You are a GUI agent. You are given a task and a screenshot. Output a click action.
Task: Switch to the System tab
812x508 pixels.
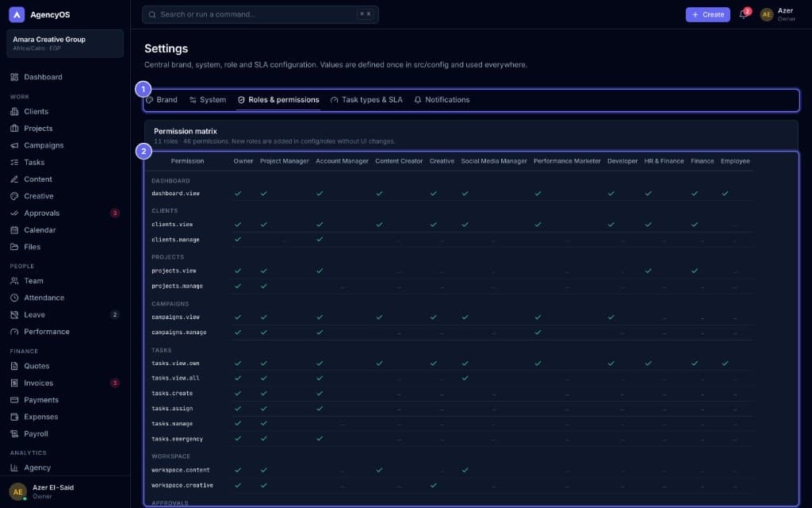[x=208, y=100]
